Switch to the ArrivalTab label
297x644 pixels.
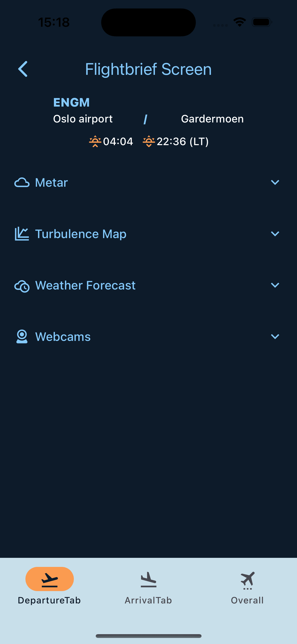[x=148, y=600]
